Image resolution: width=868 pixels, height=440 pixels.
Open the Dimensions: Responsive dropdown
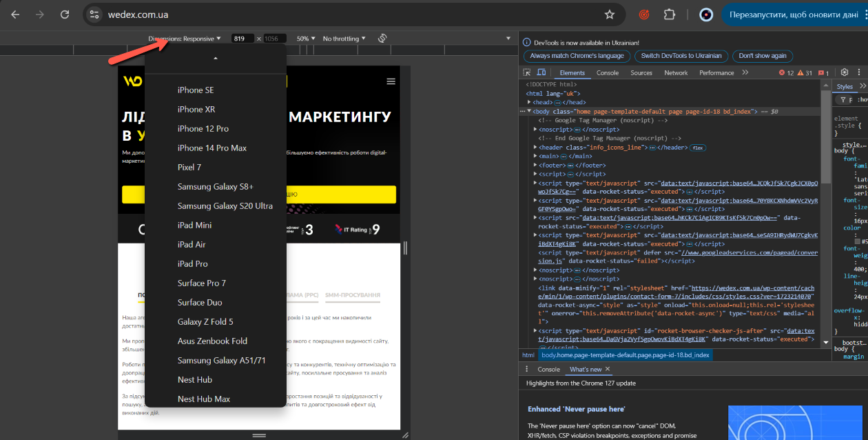click(x=185, y=39)
